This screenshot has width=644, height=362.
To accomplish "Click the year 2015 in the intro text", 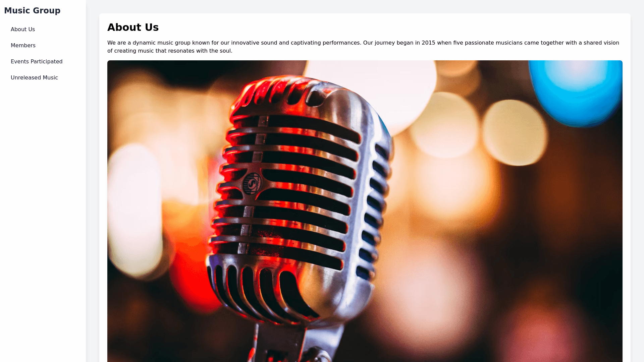I will [428, 43].
